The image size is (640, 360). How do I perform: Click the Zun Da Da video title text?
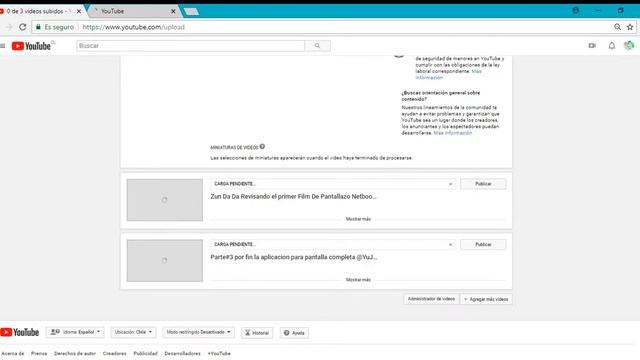(x=293, y=197)
